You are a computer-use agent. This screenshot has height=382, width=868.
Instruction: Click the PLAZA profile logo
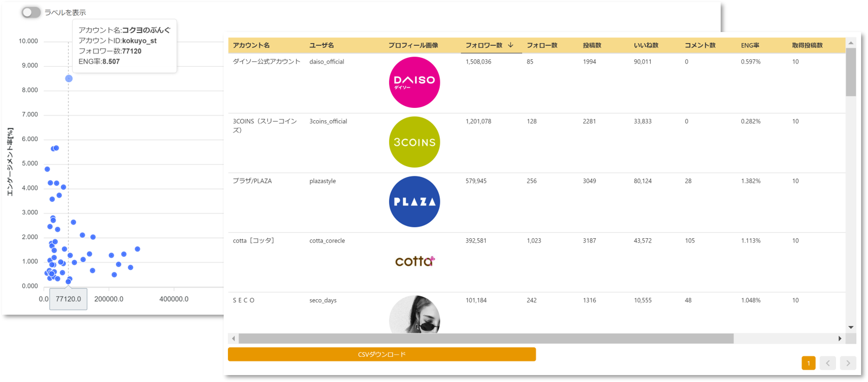[414, 201]
